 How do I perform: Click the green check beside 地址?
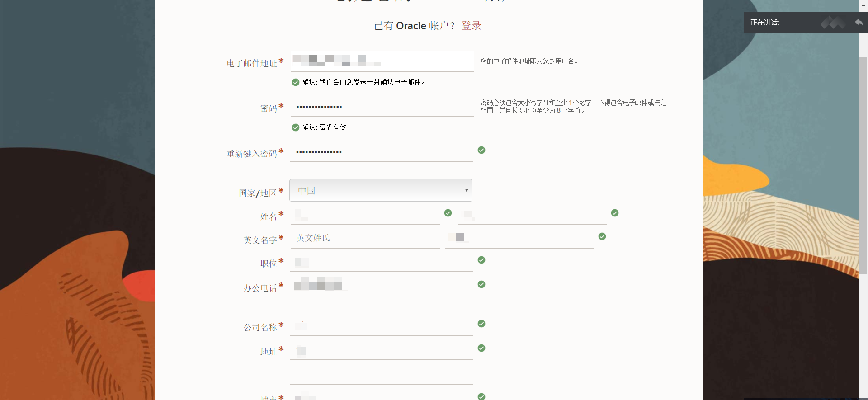click(481, 348)
